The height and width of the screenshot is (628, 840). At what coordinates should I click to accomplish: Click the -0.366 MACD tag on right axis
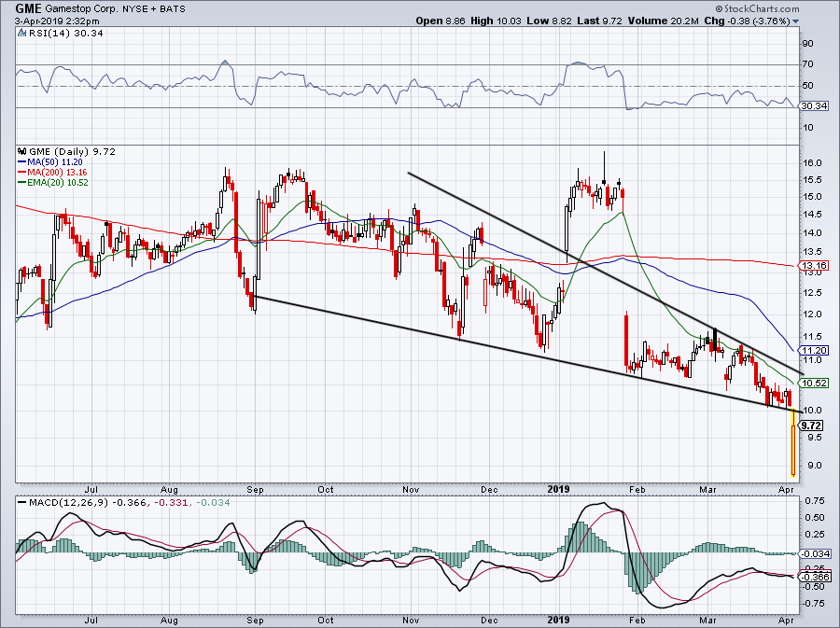(x=814, y=577)
